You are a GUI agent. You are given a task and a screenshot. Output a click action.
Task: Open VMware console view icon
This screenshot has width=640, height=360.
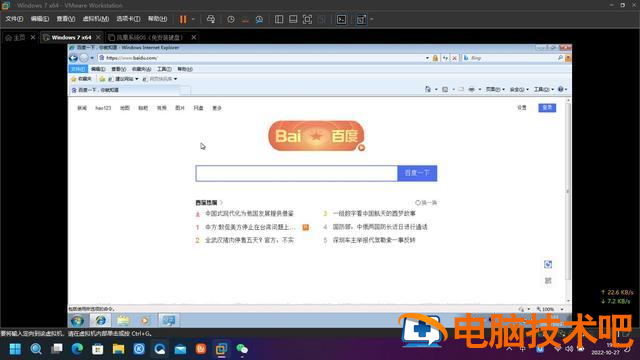click(x=341, y=19)
